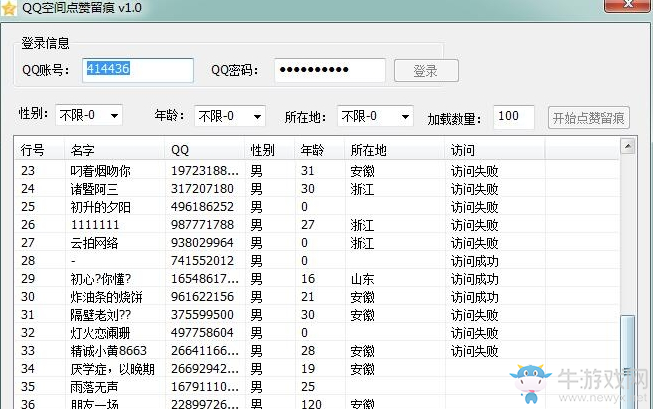Click the 登录 button
Image resolution: width=653 pixels, height=409 pixels.
coord(426,70)
